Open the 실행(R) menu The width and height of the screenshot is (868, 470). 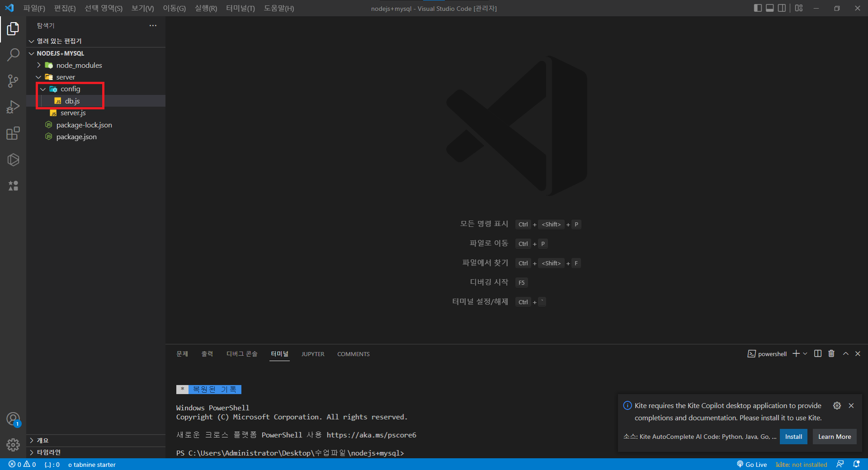[206, 8]
